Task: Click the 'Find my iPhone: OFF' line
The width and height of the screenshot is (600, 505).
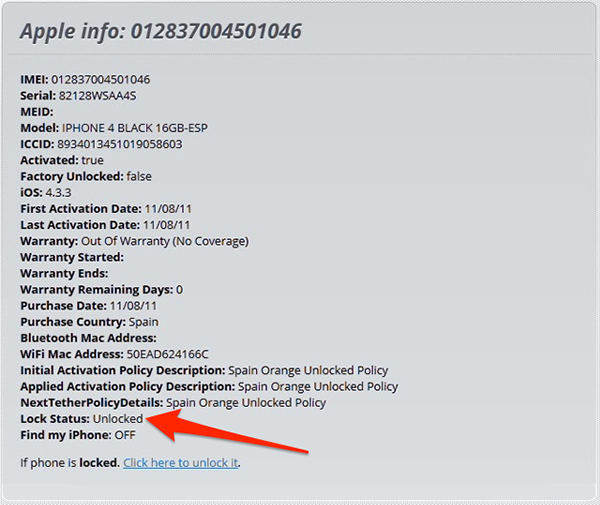Action: 78,435
